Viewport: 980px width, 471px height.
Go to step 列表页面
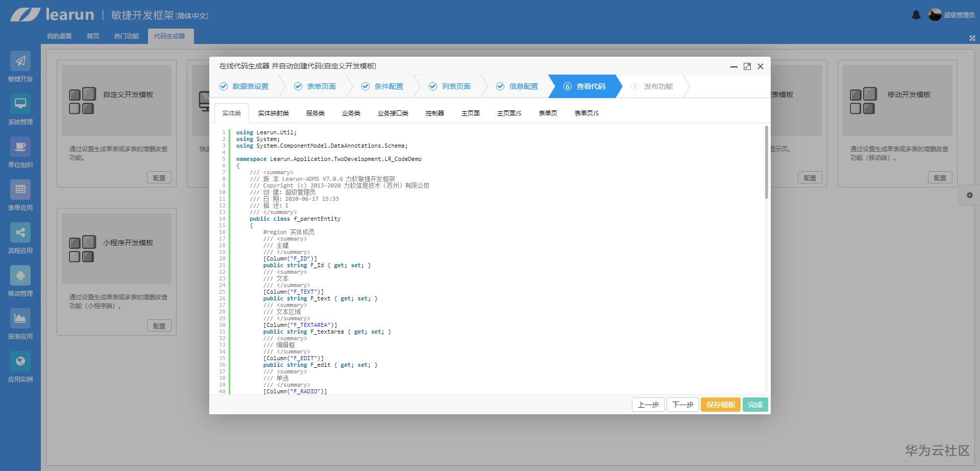click(450, 86)
